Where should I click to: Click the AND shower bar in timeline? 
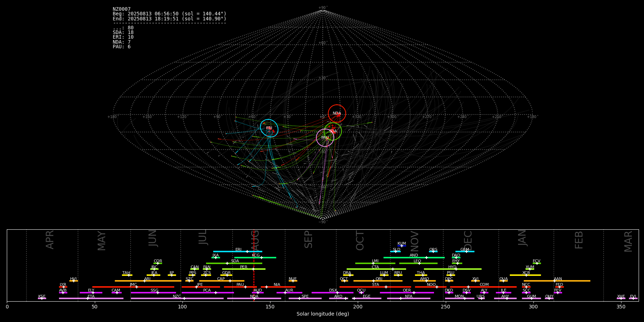(414, 258)
